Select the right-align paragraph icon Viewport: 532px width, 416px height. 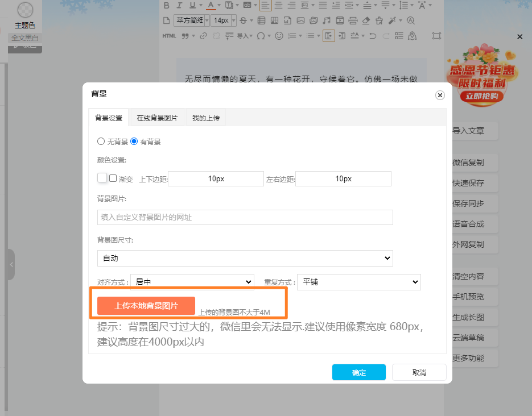291,6
